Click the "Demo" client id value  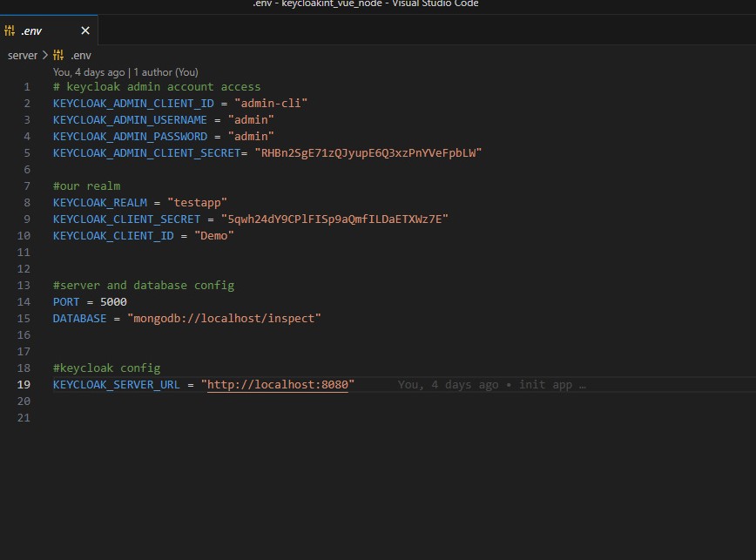pyautogui.click(x=214, y=236)
